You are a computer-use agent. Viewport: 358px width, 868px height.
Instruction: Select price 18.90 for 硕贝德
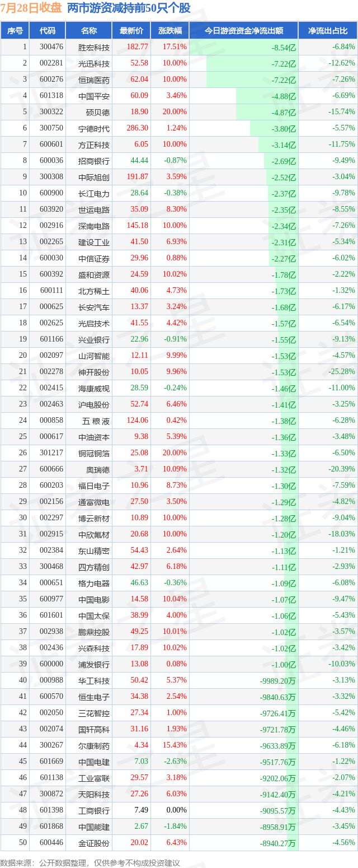tap(139, 112)
